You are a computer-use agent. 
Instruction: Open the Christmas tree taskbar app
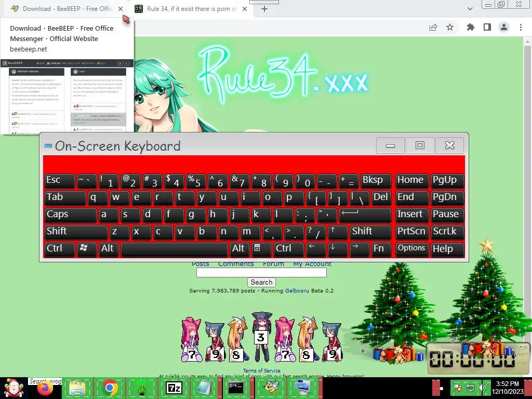coord(141,389)
